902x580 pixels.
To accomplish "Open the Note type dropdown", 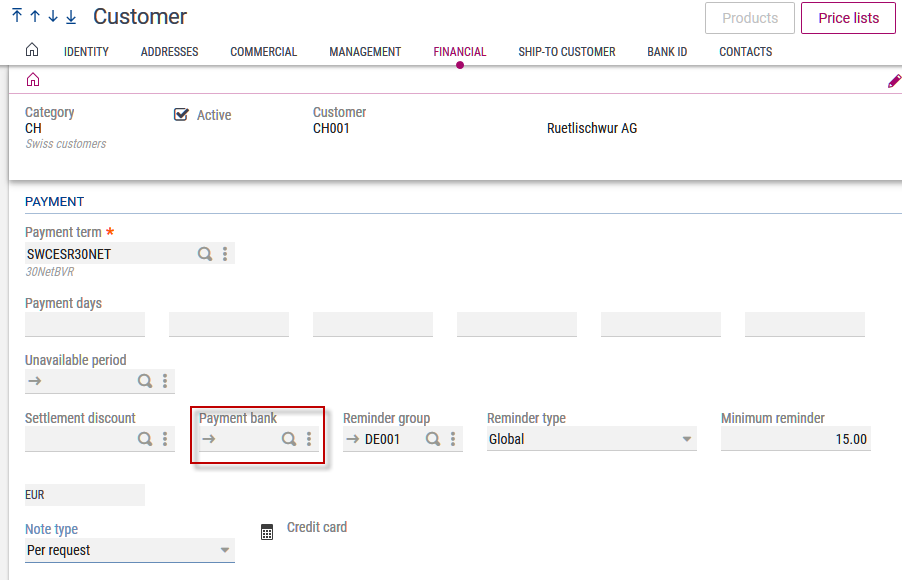I will [224, 550].
